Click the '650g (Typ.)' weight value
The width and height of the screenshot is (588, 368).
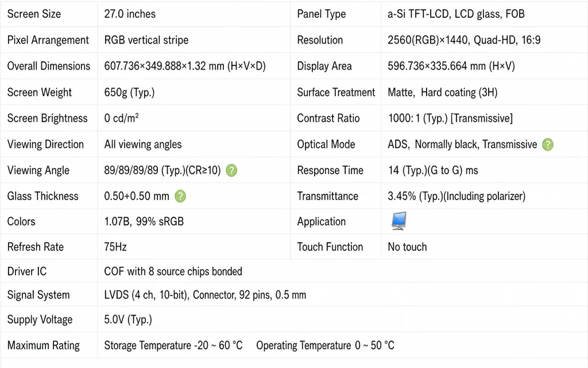click(129, 93)
